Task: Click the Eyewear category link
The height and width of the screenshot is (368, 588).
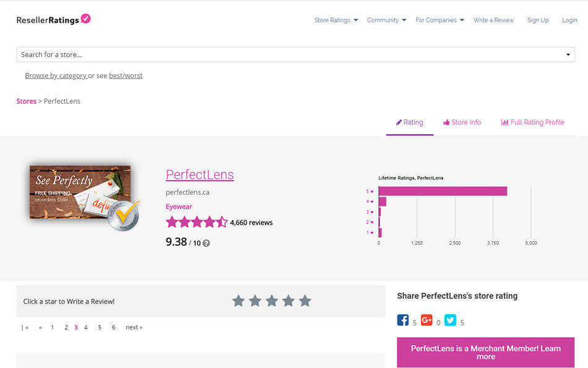Action: [179, 207]
